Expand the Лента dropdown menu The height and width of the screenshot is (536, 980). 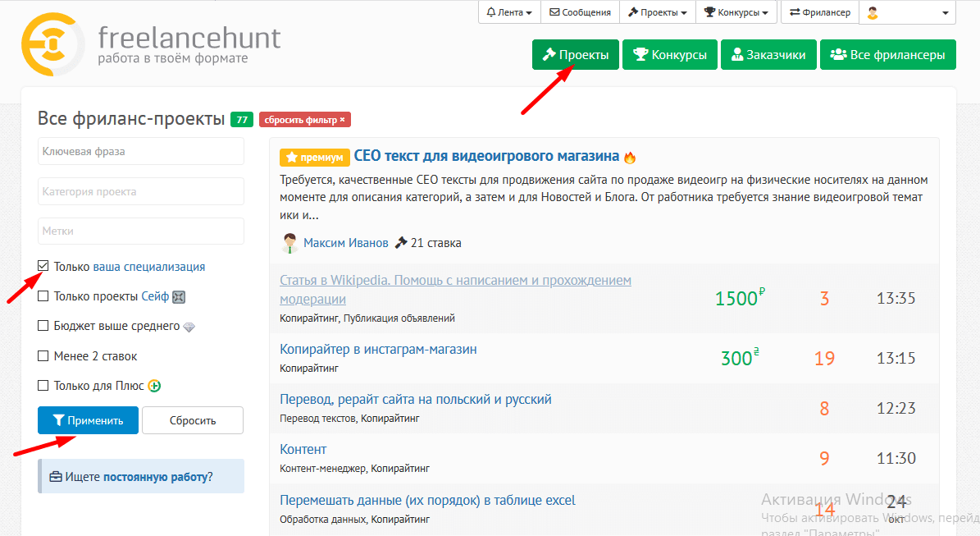tap(509, 12)
